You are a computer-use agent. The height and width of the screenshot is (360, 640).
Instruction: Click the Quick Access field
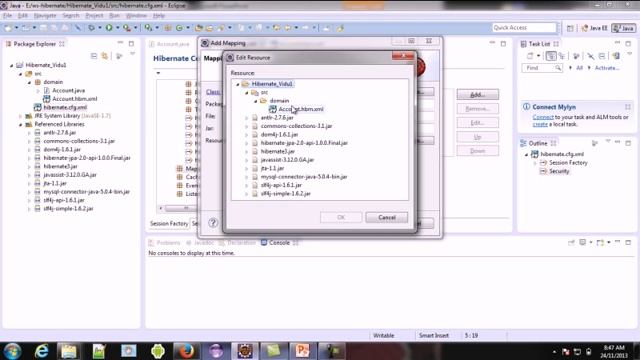point(524,27)
